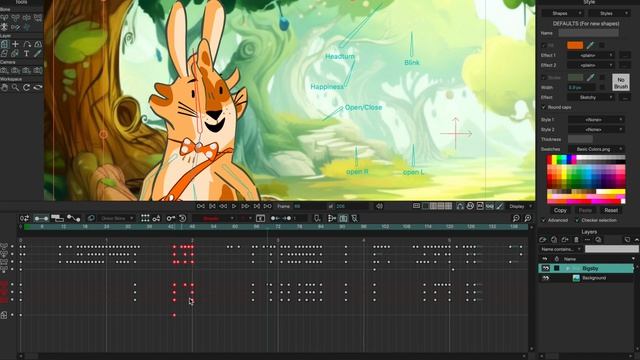The width and height of the screenshot is (640, 360).
Task: Click the No Brush button
Action: pos(620,82)
